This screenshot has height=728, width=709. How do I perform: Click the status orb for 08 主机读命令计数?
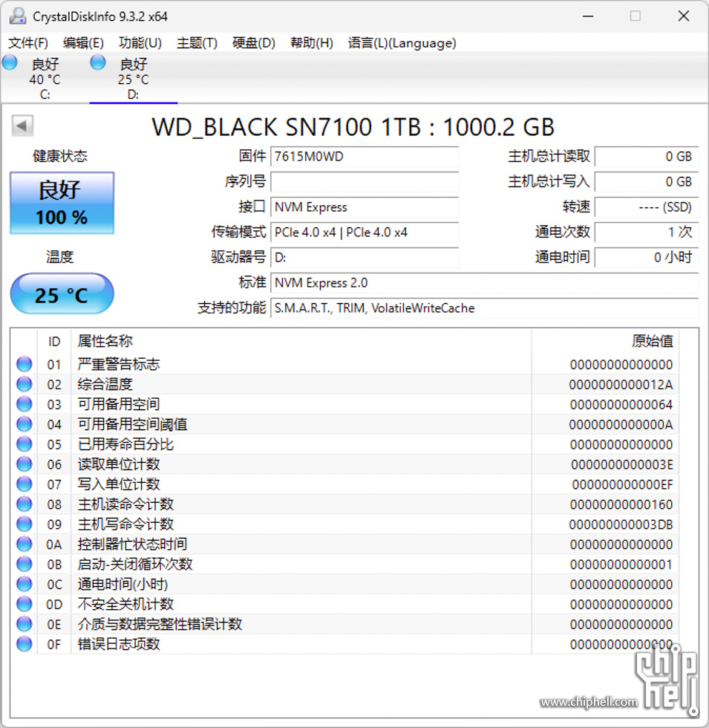24,504
